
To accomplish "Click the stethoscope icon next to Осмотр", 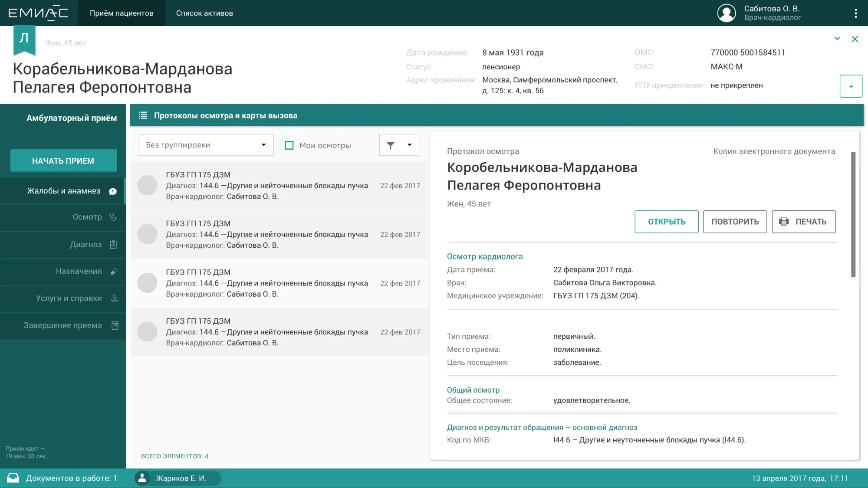I will pyautogui.click(x=113, y=217).
